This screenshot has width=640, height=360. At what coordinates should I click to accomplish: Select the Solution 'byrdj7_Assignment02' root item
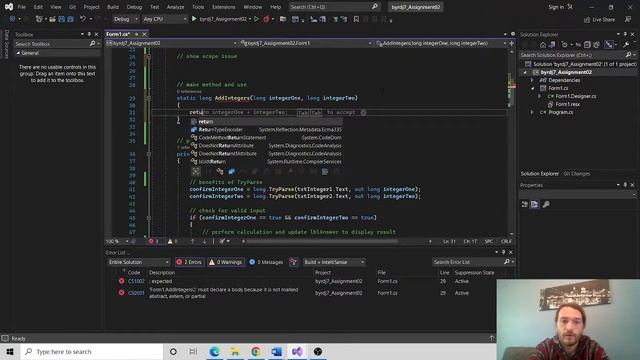tap(581, 64)
